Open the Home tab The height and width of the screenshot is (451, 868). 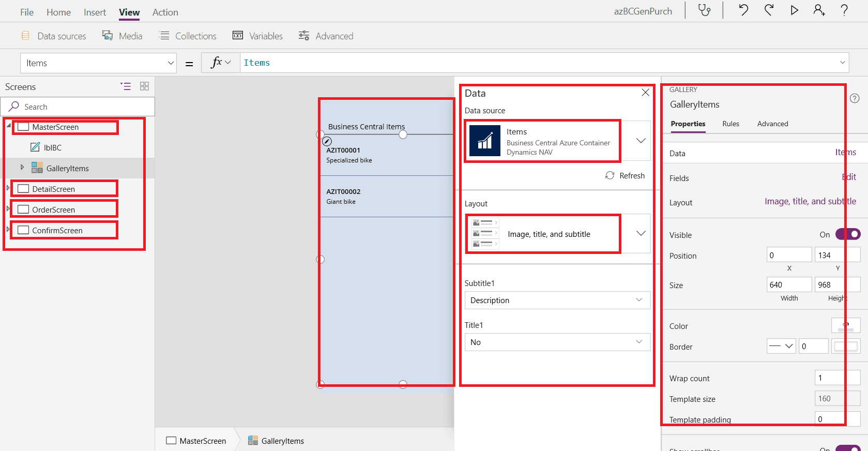(x=58, y=12)
